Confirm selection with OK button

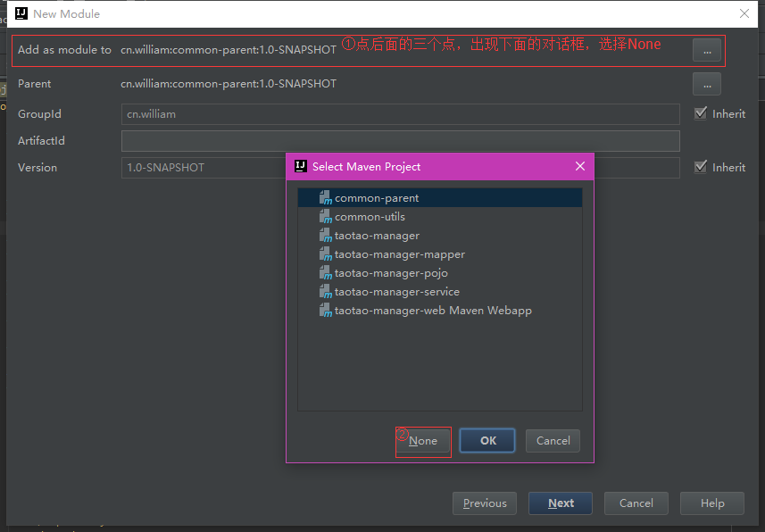[487, 441]
